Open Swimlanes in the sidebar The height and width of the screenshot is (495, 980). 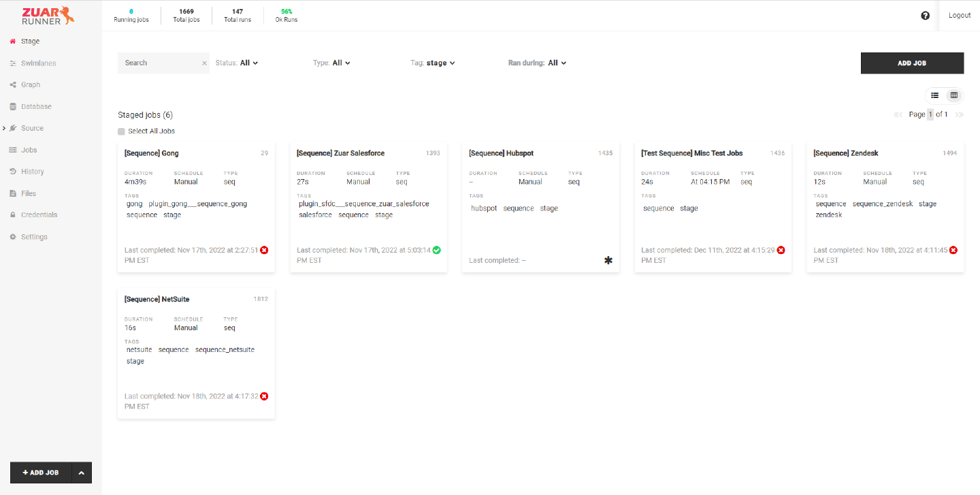38,63
